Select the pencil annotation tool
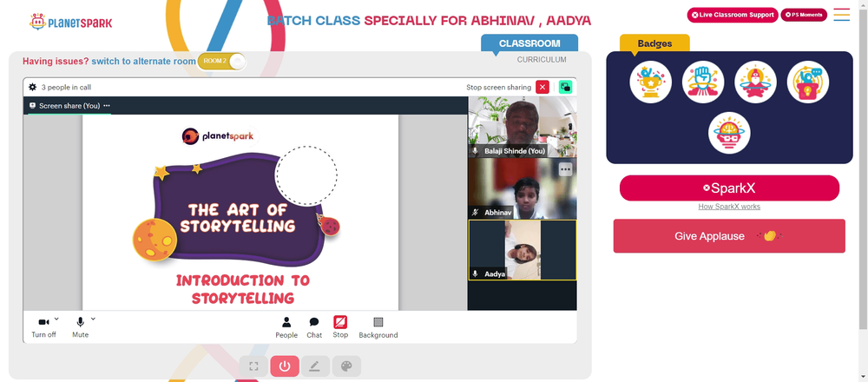Viewport: 868px width, 382px height. tap(315, 366)
